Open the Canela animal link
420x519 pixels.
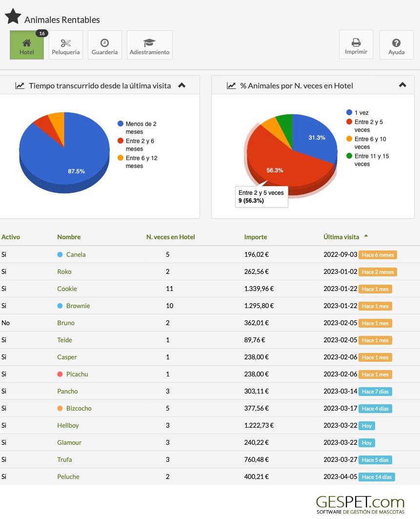(x=76, y=254)
